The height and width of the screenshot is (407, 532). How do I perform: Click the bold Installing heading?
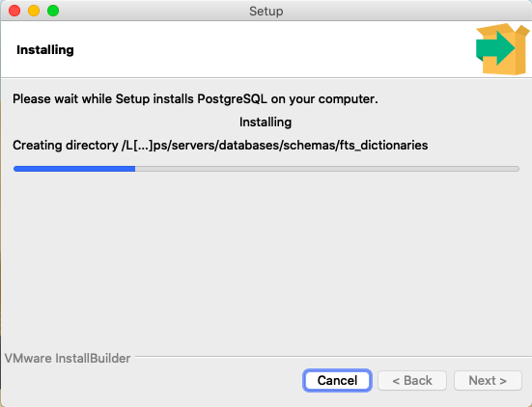tap(45, 50)
